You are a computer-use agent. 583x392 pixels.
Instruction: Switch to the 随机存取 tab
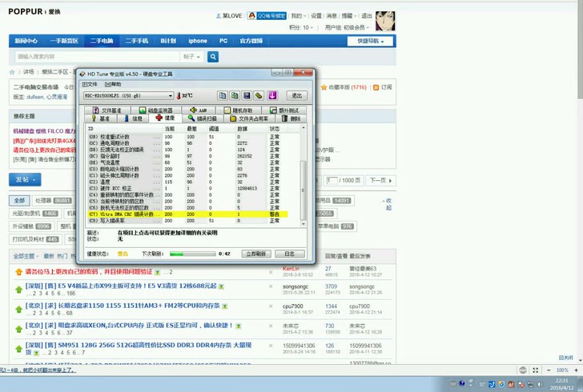(238, 110)
